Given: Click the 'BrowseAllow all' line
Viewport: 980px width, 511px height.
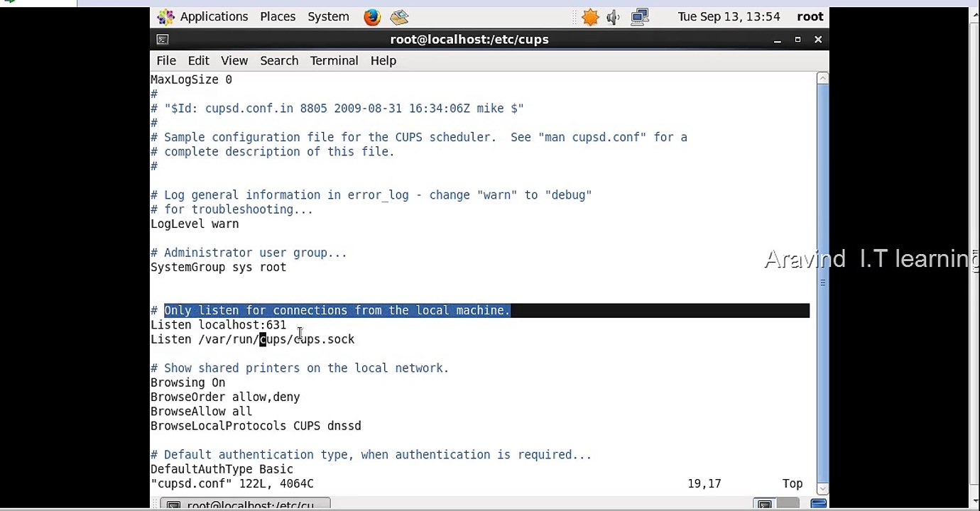Looking at the screenshot, I should tap(201, 412).
